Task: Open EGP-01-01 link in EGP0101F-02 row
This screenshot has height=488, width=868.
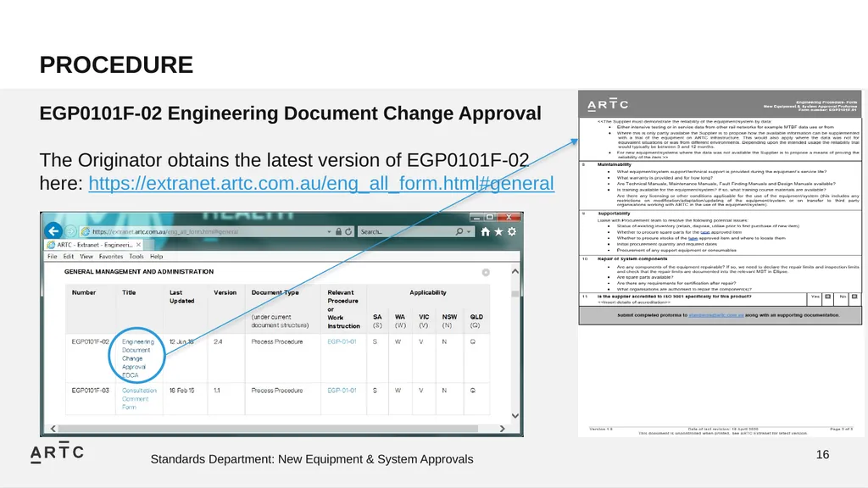Action: [342, 342]
